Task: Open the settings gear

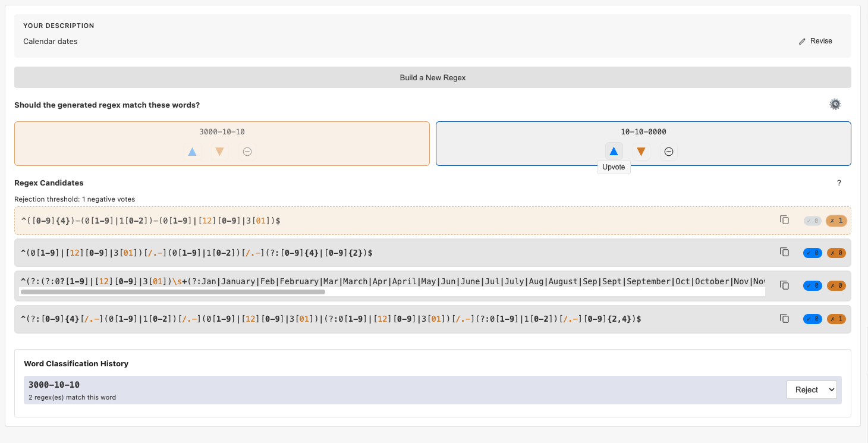Action: click(x=835, y=103)
